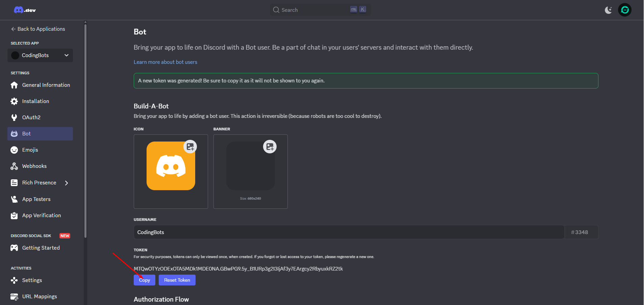
Task: Copy the bot token
Action: (x=145, y=280)
